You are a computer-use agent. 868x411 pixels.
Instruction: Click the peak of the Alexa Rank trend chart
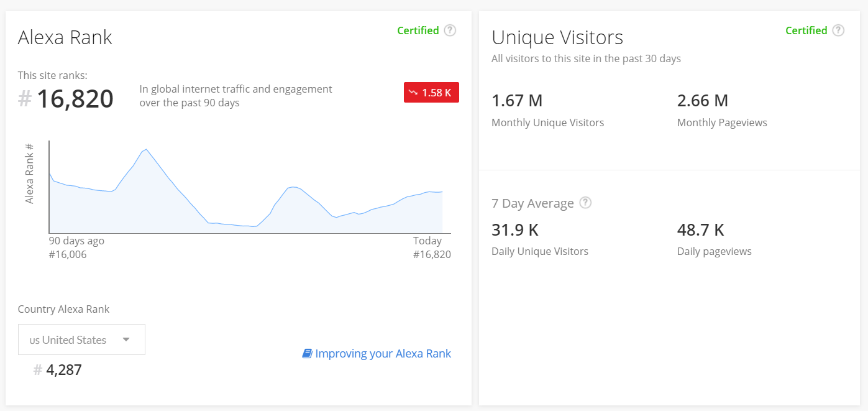[x=145, y=149]
